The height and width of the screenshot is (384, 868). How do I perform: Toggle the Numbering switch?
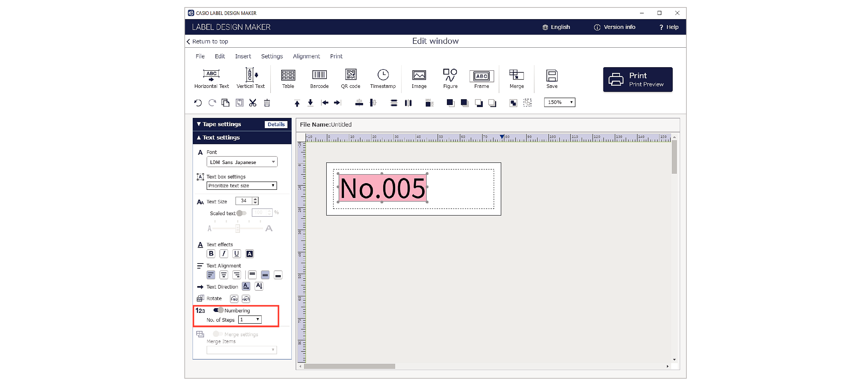coord(218,310)
